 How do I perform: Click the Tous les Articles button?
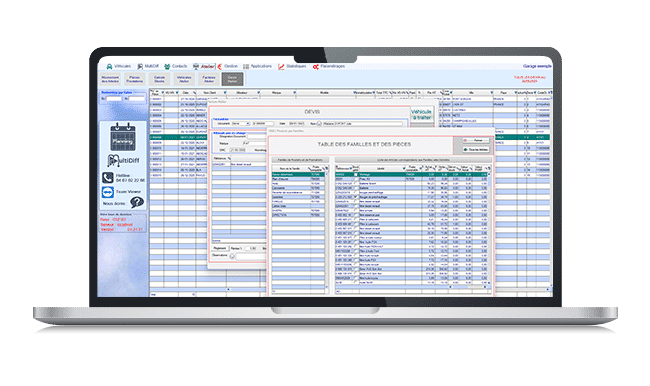point(476,149)
